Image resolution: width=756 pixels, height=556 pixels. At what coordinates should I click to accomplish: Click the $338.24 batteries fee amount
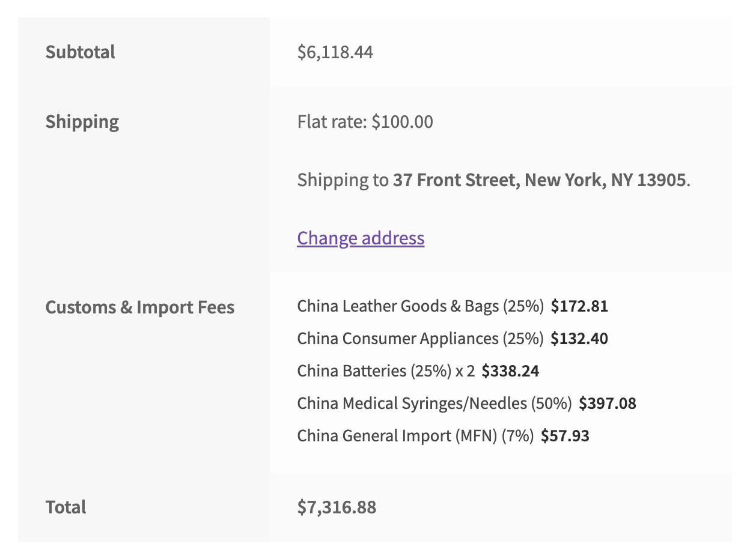tap(510, 371)
